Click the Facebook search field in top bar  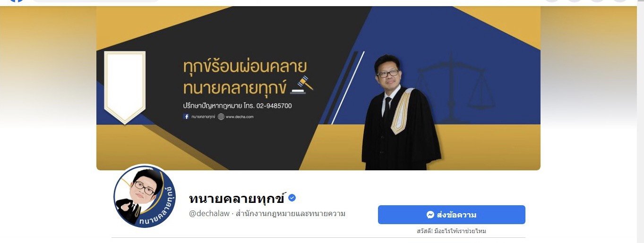[x=96, y=1]
